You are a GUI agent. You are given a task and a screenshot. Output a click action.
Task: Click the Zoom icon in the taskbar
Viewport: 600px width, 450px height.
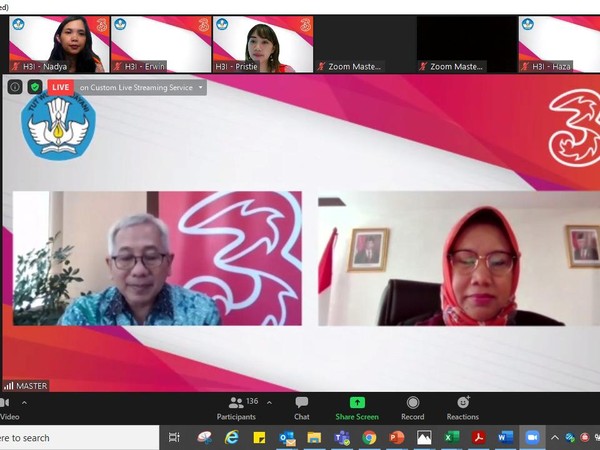532,437
